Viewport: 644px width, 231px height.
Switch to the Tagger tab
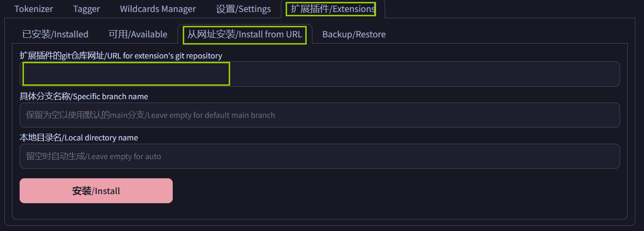[87, 9]
